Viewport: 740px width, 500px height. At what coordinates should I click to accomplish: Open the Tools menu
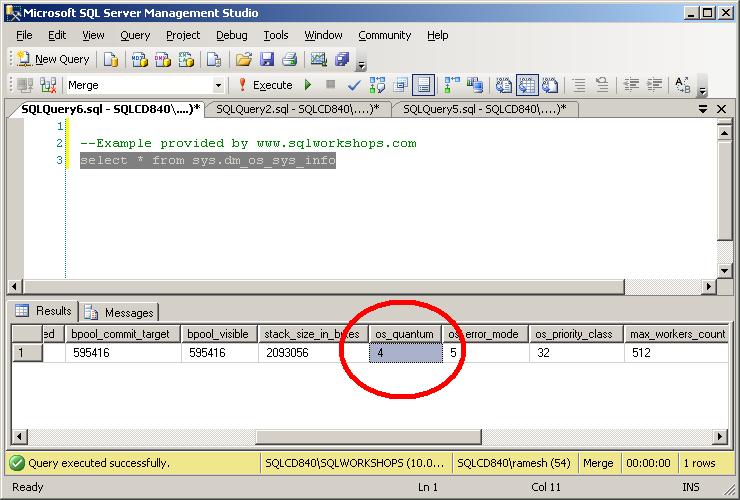tap(276, 35)
